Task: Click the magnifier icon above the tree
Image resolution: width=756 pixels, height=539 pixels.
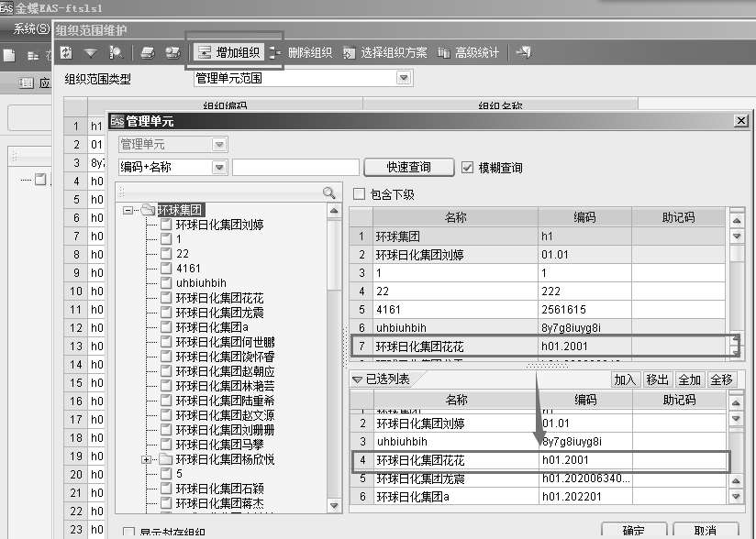Action: 329,193
